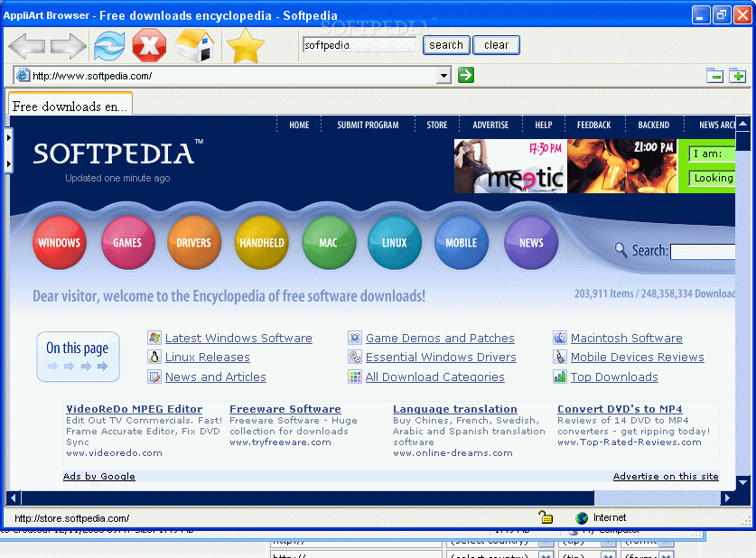Click the grid icon by All Download Categories

click(355, 377)
